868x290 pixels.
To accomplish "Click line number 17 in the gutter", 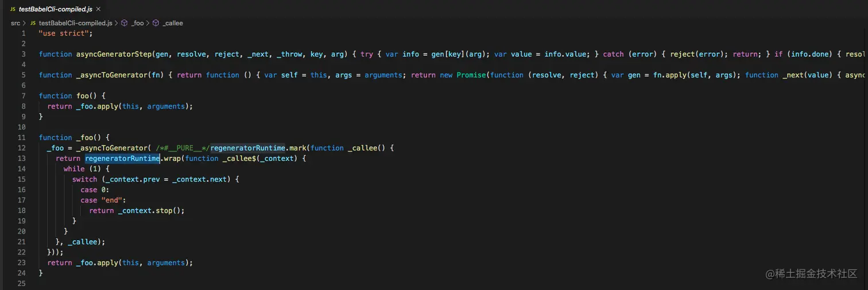I will point(22,200).
